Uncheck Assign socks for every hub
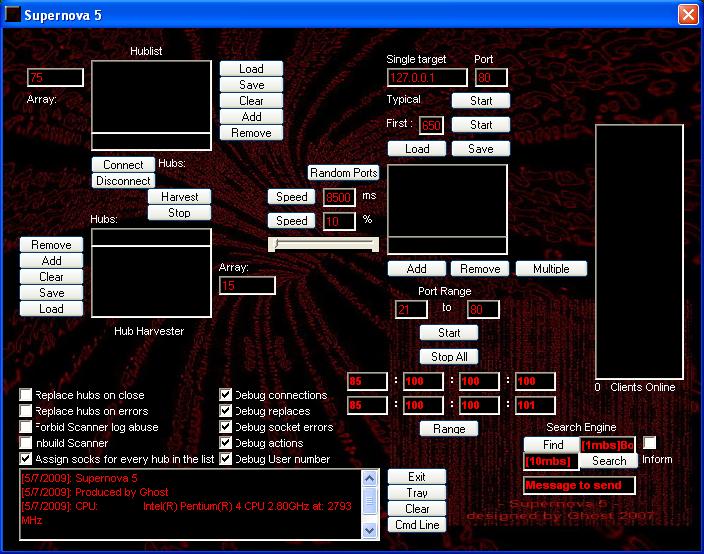 (x=26, y=458)
